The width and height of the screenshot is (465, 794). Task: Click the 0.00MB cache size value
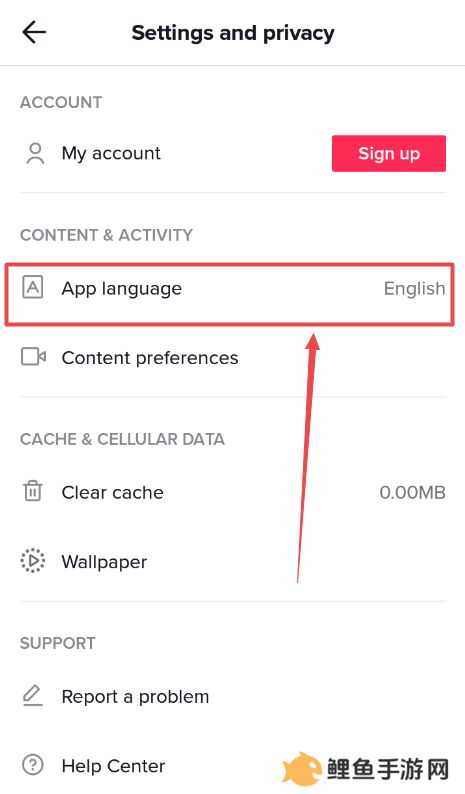tap(412, 492)
